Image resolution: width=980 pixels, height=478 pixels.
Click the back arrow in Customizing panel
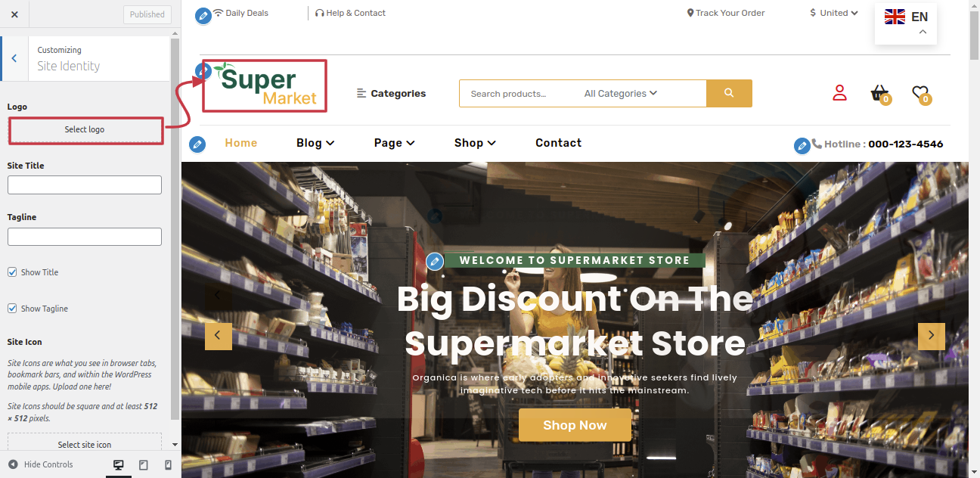(14, 58)
